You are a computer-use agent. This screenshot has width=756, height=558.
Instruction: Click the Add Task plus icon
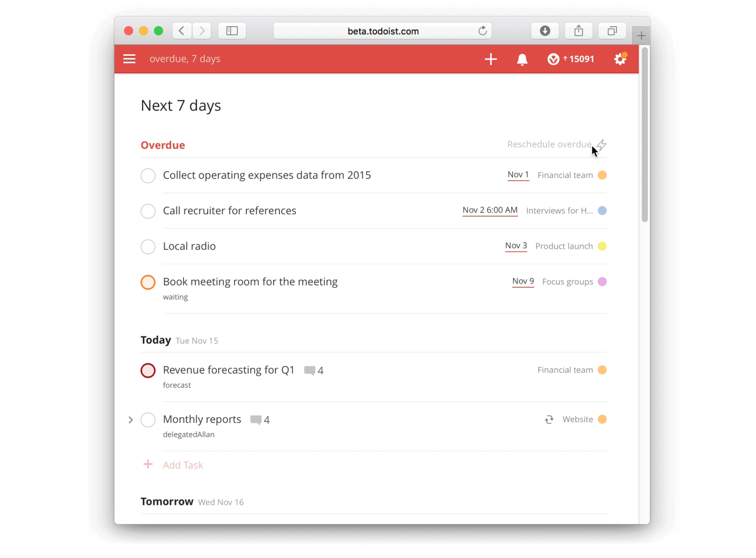pyautogui.click(x=148, y=464)
